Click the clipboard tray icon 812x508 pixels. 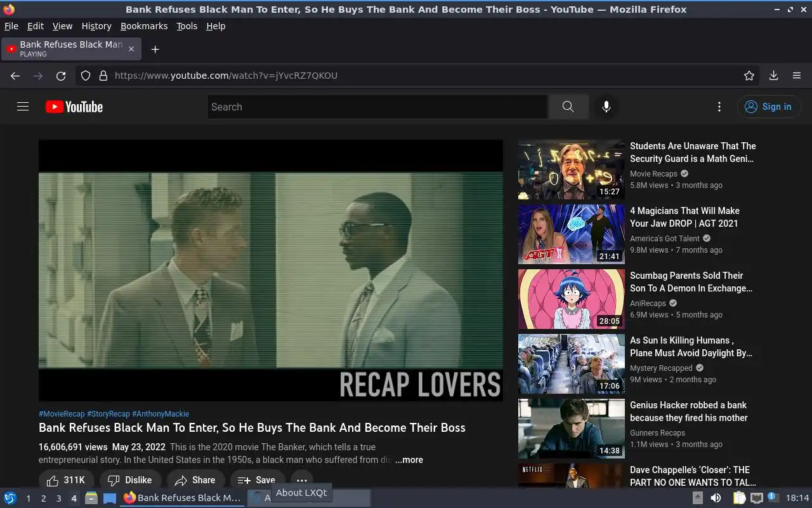coord(740,498)
